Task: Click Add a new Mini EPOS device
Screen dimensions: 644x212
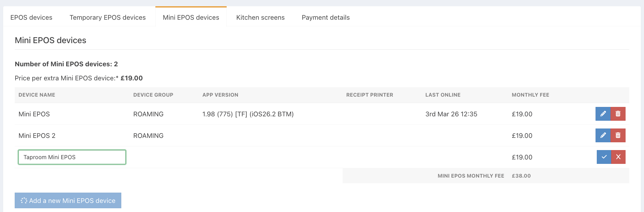Action: tap(68, 200)
